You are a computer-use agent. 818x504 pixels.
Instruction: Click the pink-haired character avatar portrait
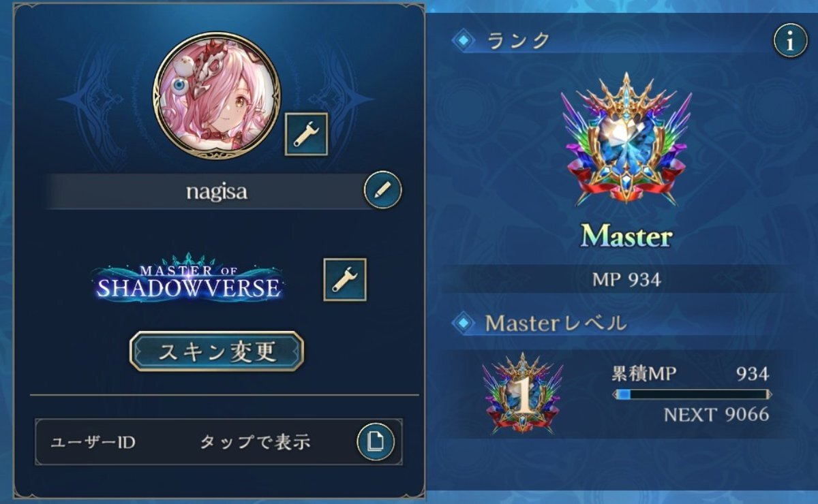tap(217, 95)
